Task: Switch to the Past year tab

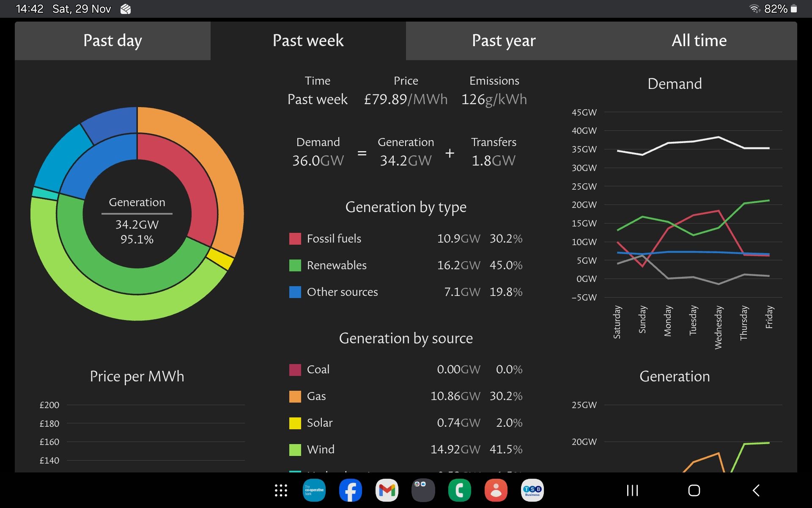Action: coord(503,41)
